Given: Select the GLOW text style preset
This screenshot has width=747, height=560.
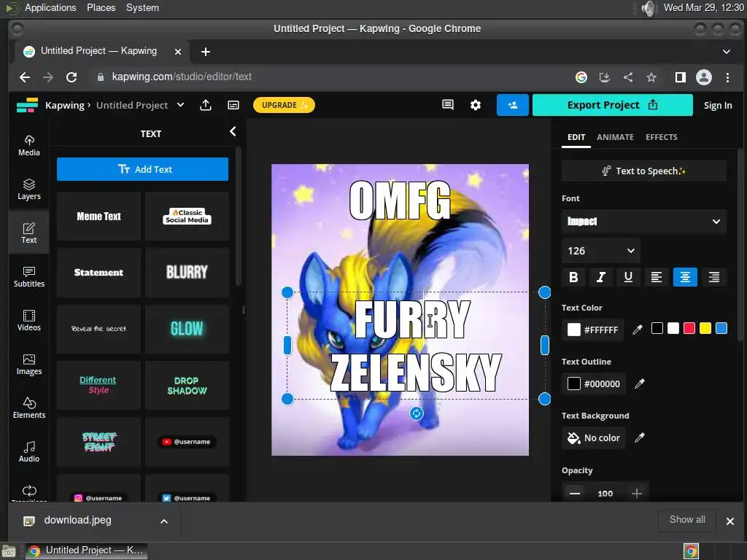Looking at the screenshot, I should tap(187, 329).
